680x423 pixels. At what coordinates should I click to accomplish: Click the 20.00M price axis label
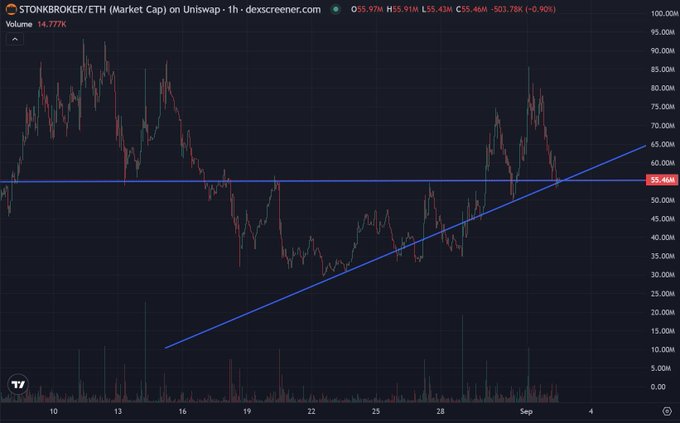[x=663, y=312]
